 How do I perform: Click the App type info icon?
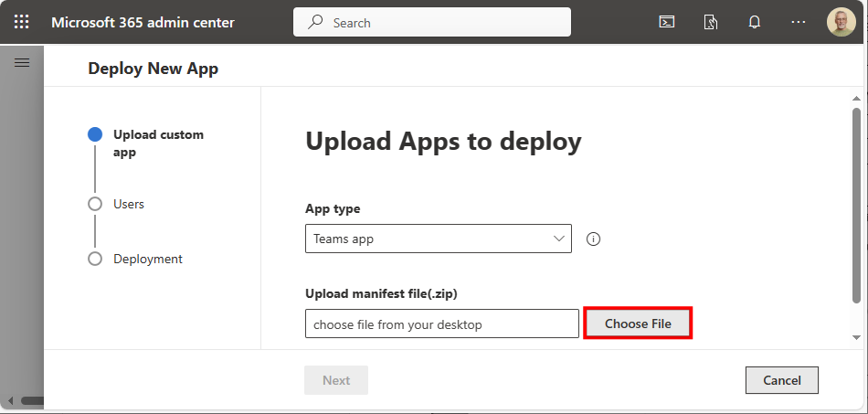tap(593, 239)
